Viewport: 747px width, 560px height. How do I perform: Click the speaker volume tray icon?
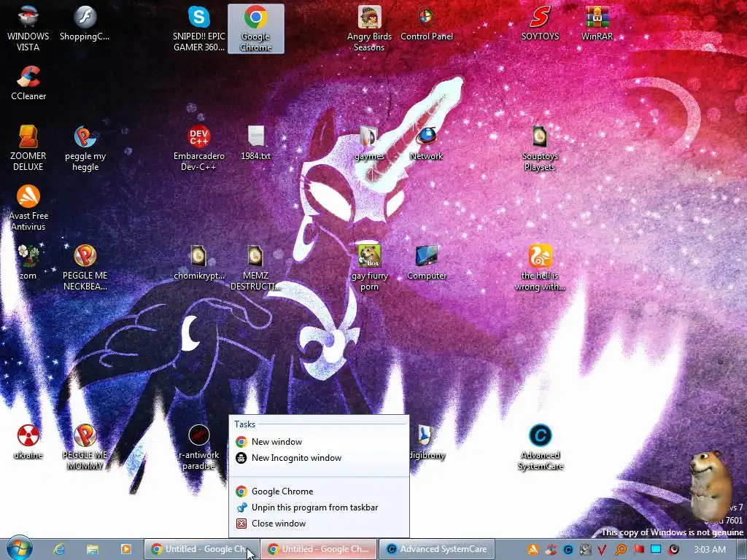tap(673, 550)
